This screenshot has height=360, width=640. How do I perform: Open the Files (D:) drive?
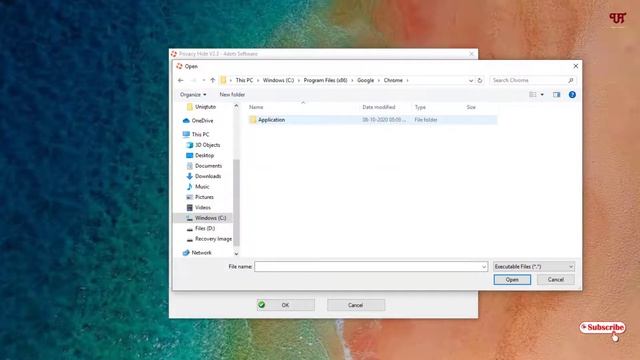coord(205,229)
